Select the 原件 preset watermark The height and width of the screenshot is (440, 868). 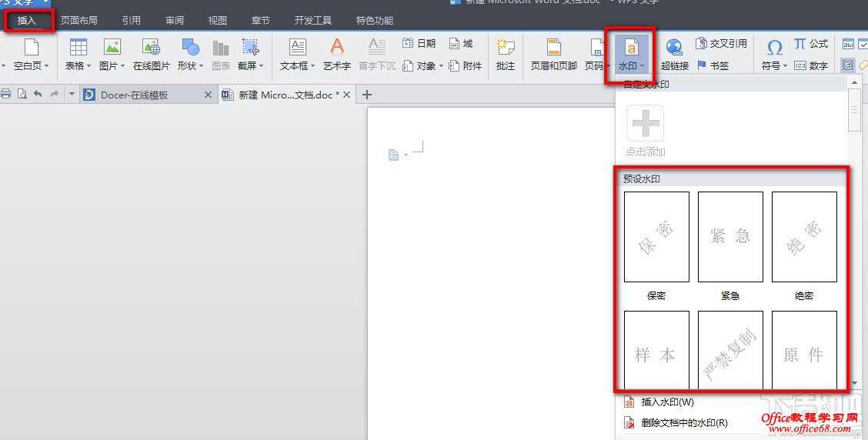point(804,350)
